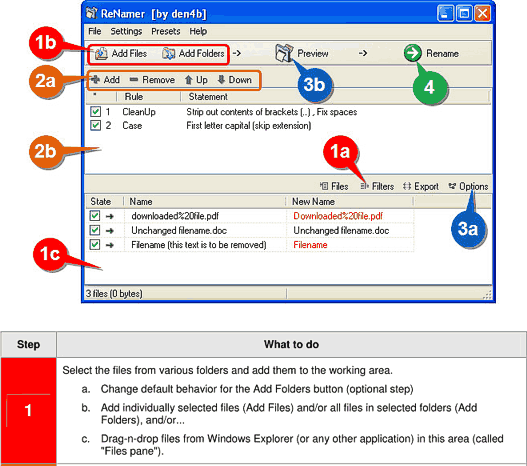Open the Options dropdown label

point(474,186)
